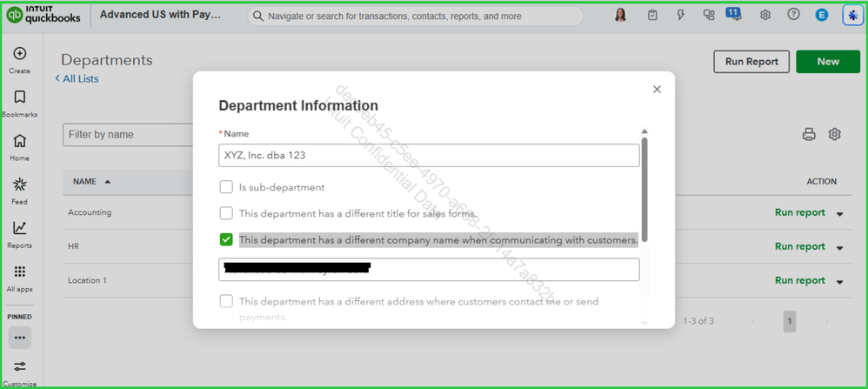The width and height of the screenshot is (868, 389).
Task: Open Reports from the sidebar
Action: click(19, 235)
